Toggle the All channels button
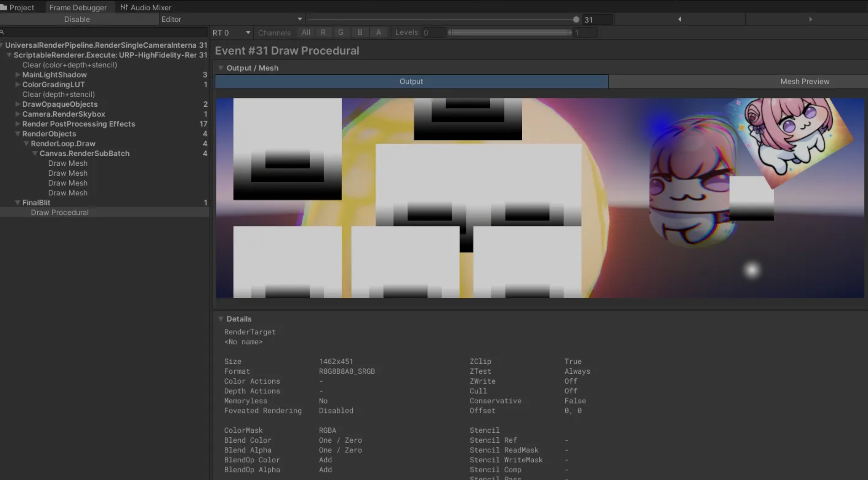Viewport: 868px width, 480px height. click(x=306, y=32)
